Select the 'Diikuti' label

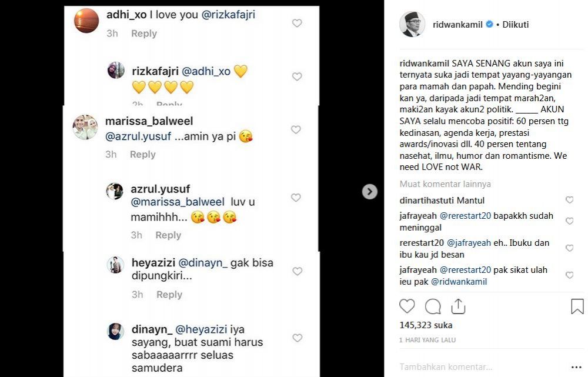[x=514, y=24]
